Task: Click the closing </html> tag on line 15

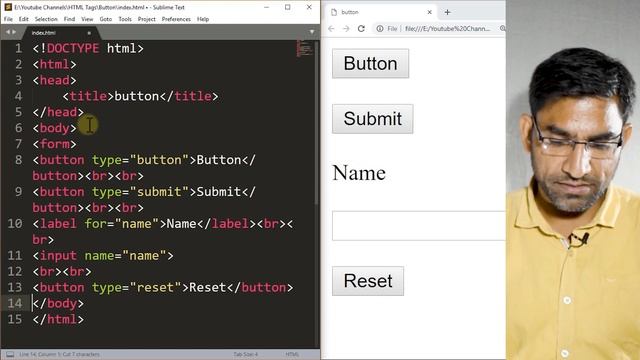Action: pyautogui.click(x=58, y=319)
